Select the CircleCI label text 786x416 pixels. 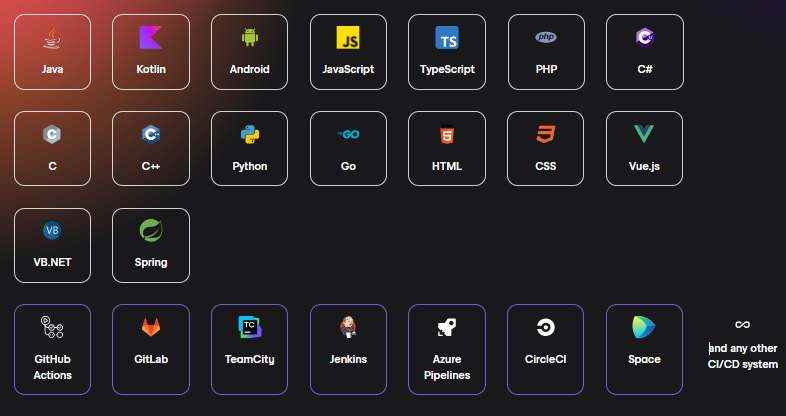(x=545, y=359)
